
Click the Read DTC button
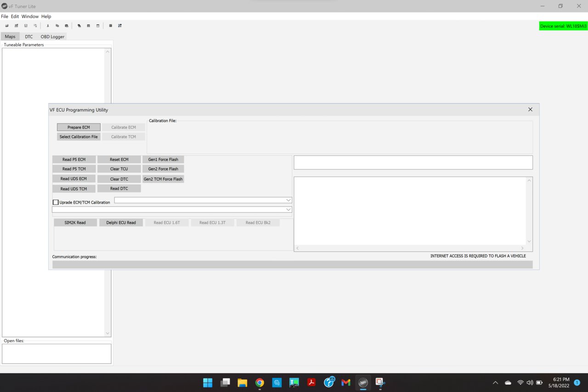(x=119, y=188)
